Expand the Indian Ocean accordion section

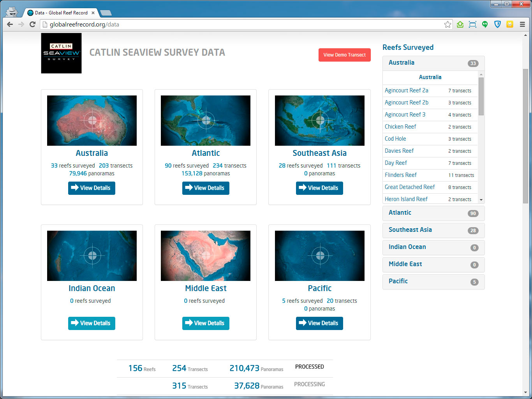coord(433,247)
